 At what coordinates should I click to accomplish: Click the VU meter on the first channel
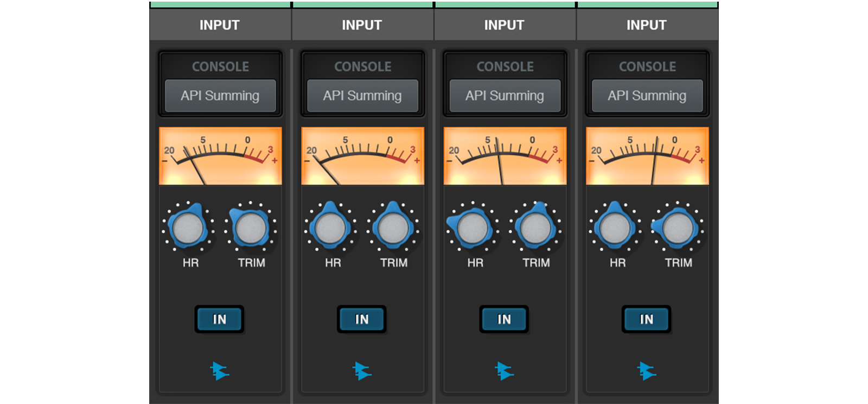pyautogui.click(x=220, y=156)
